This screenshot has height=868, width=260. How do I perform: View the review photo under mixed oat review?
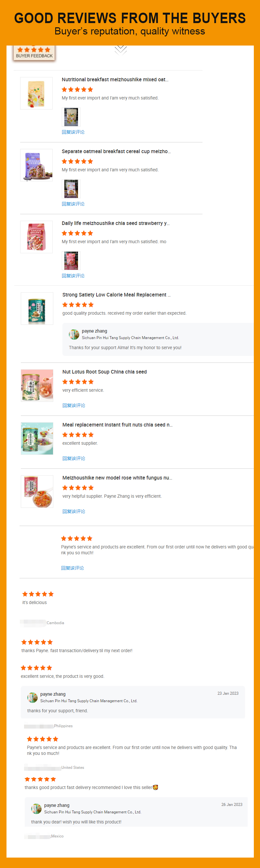point(71,117)
